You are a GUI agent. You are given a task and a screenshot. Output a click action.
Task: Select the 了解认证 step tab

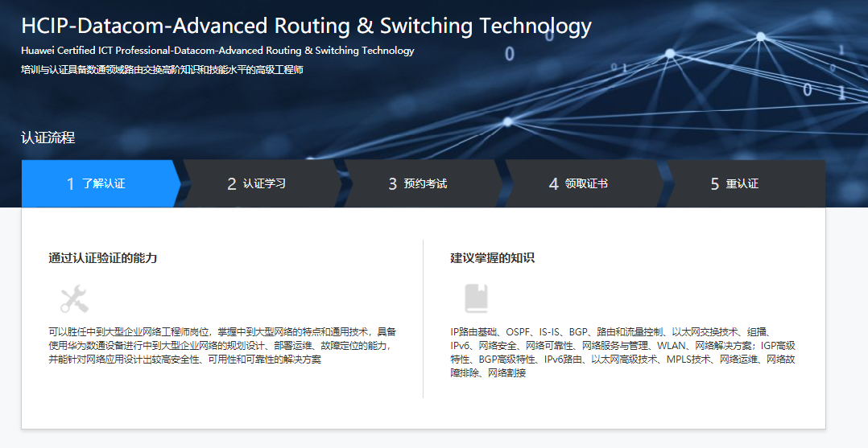click(101, 183)
